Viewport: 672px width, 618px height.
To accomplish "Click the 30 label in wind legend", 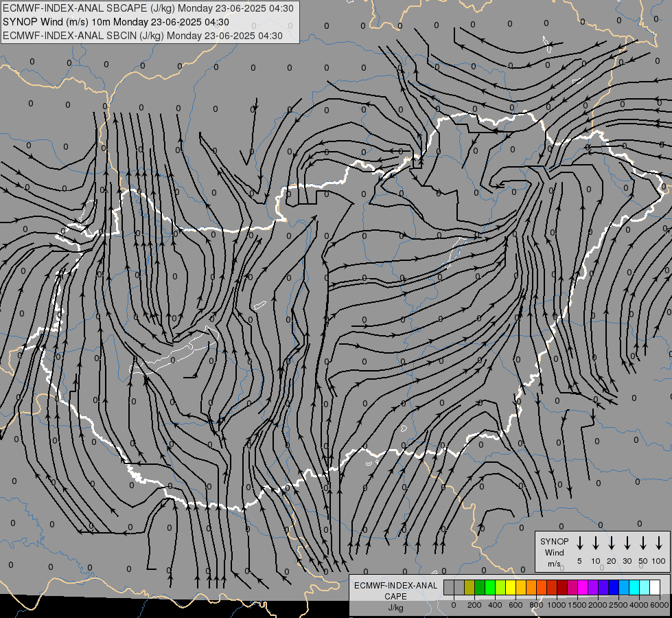I will [x=627, y=561].
